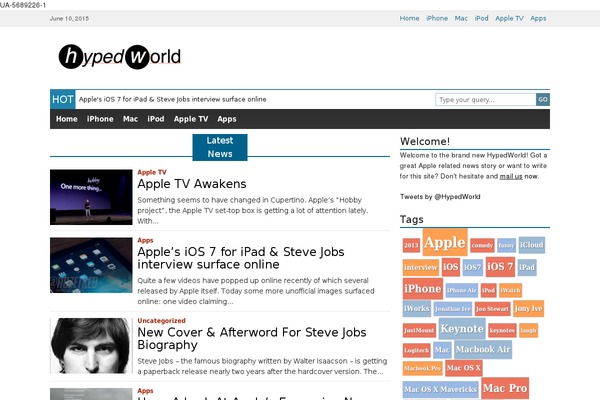Open 'Apple's iOS 7 for iPad' article title
The height and width of the screenshot is (400, 600).
[241, 258]
